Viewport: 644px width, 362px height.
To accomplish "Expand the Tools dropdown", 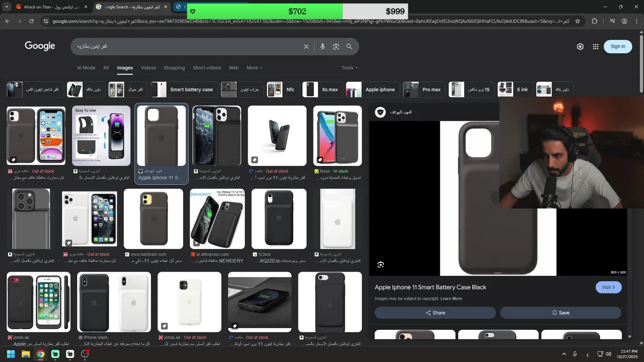I will tap(350, 68).
